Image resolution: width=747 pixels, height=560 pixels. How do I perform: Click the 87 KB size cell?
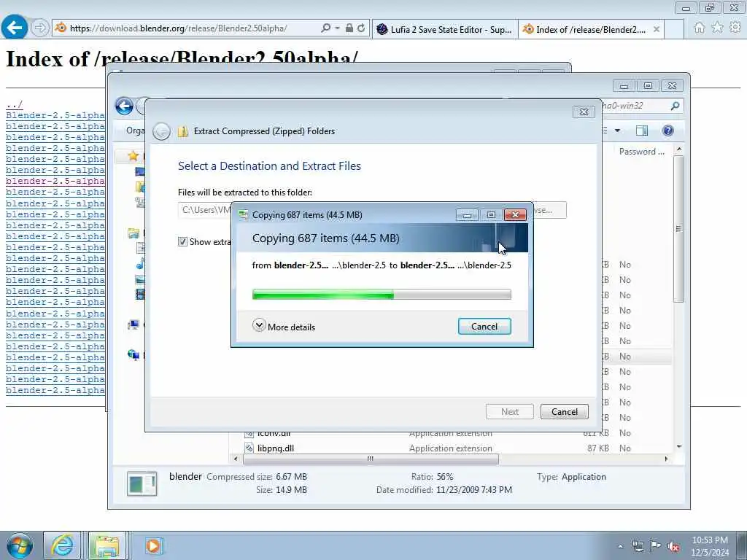point(598,448)
